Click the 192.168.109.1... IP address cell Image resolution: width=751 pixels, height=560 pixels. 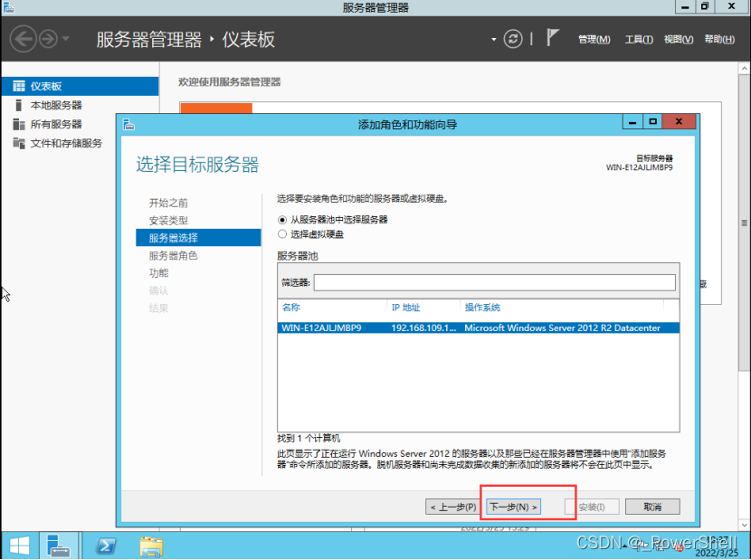[x=423, y=328]
